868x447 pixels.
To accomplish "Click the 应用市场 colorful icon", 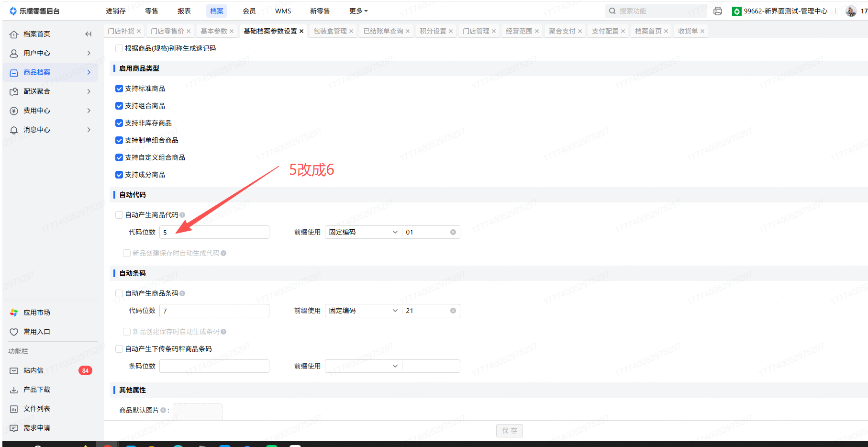I will pyautogui.click(x=14, y=313).
